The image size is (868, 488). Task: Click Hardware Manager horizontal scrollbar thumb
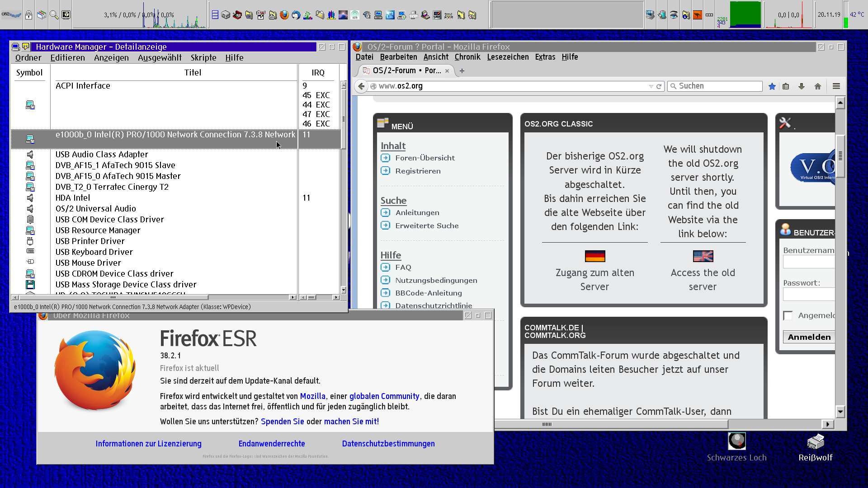point(113,297)
